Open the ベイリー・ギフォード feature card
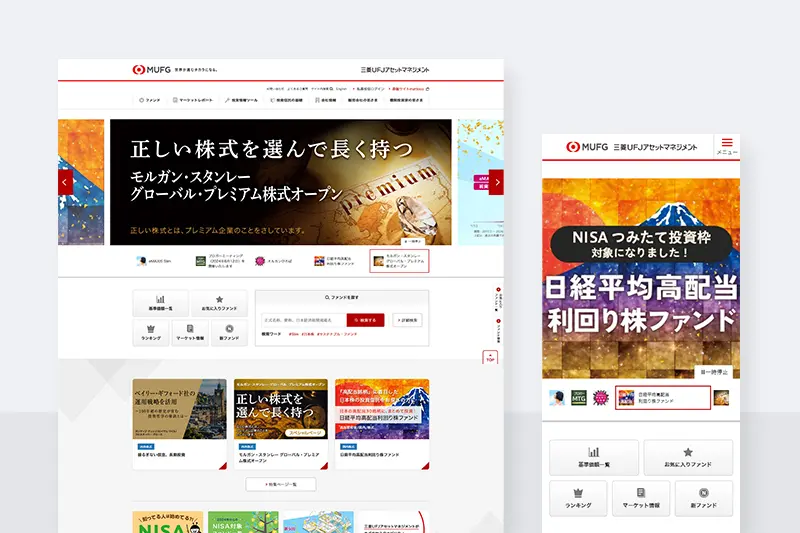Viewport: 800px width, 533px height. click(x=180, y=424)
